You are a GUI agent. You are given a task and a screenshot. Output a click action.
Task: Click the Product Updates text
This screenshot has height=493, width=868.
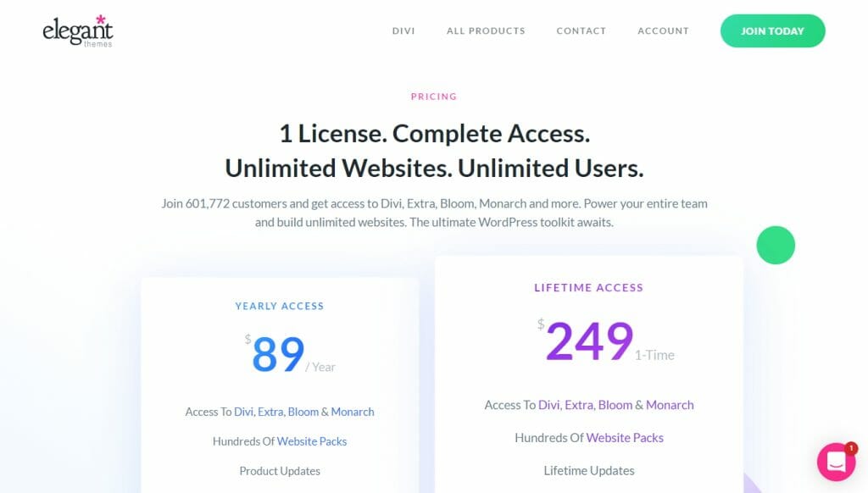tap(280, 471)
